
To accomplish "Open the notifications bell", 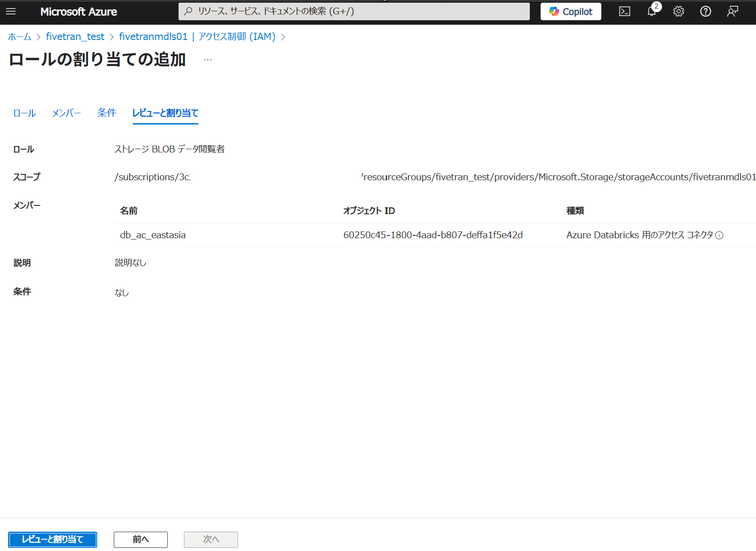I will [x=652, y=12].
